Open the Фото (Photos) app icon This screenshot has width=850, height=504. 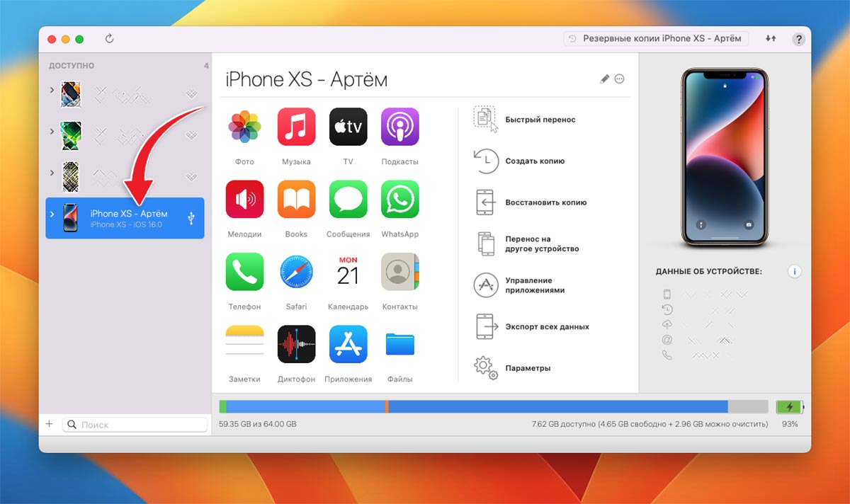click(244, 127)
